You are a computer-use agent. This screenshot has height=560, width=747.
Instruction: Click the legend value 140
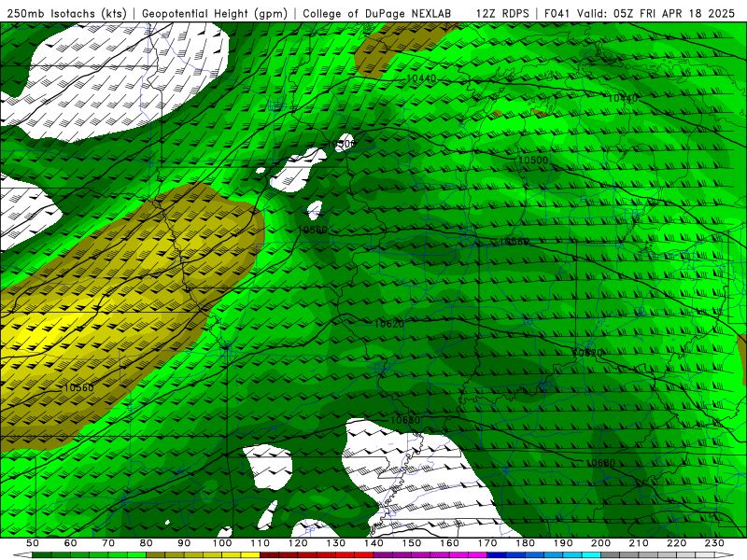pos(373,543)
